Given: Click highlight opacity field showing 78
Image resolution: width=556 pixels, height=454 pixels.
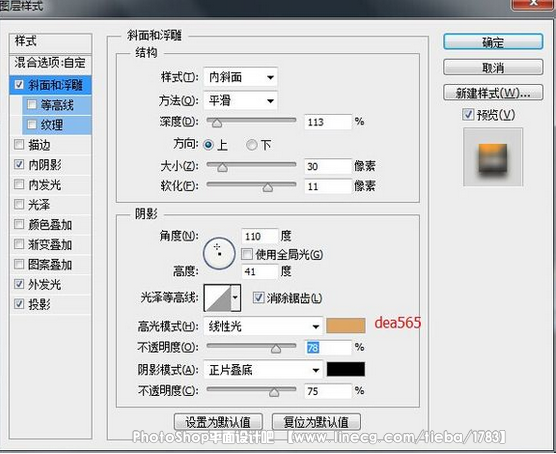Looking at the screenshot, I should point(328,347).
